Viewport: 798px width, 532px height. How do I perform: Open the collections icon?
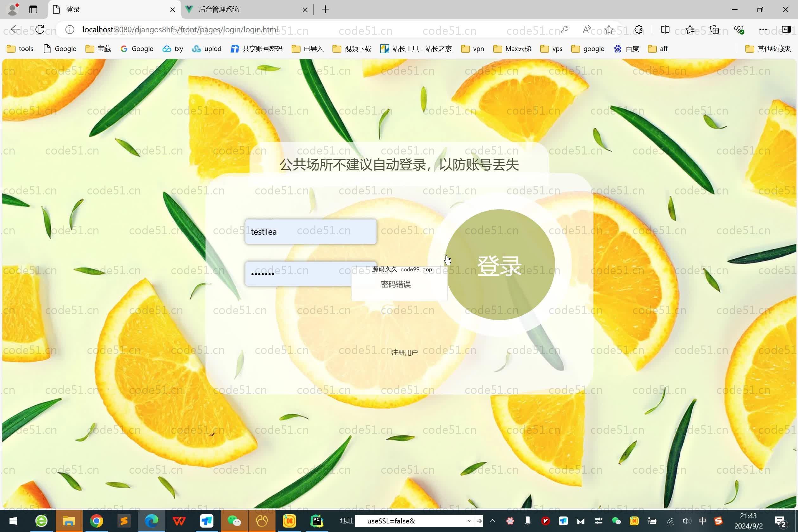tap(714, 29)
